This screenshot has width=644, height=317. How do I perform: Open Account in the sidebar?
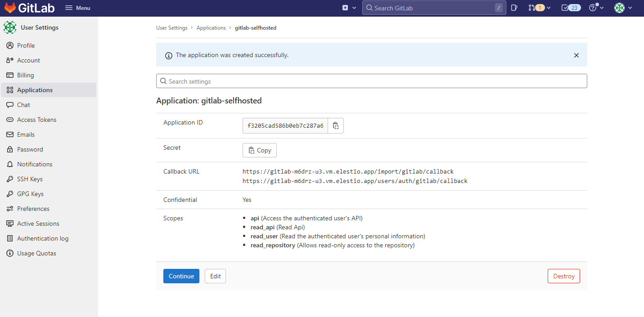click(x=49, y=60)
